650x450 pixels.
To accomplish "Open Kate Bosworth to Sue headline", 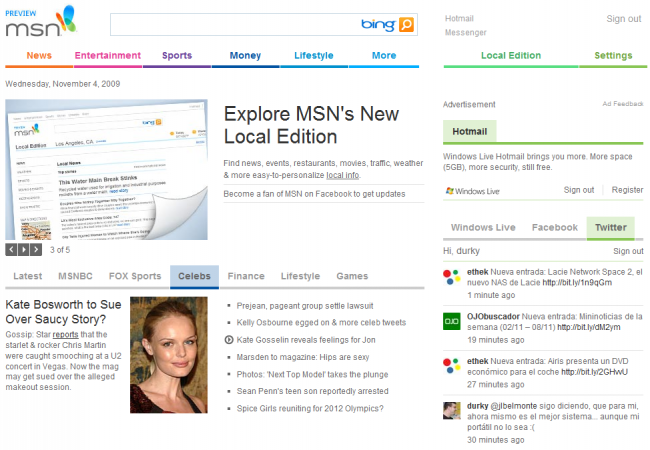I will [x=63, y=312].
